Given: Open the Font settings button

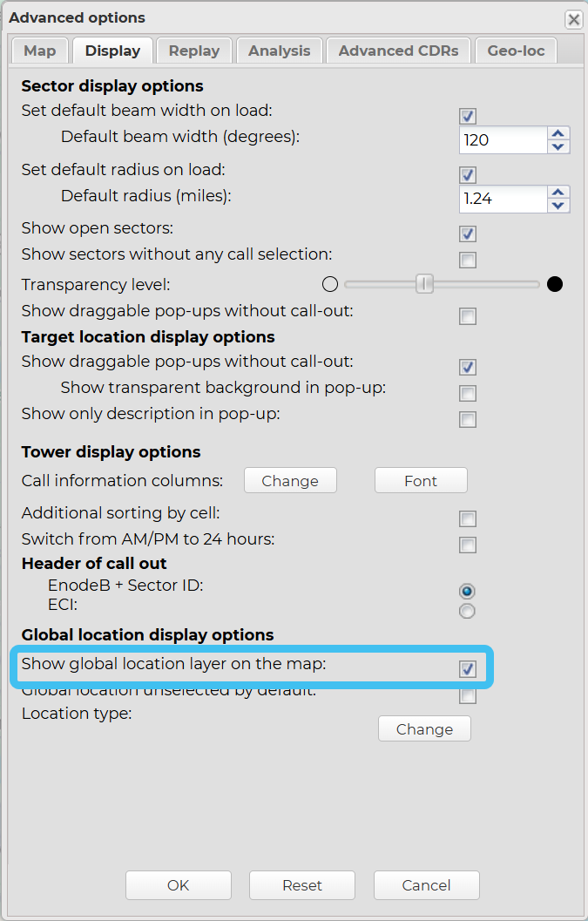Looking at the screenshot, I should click(x=421, y=481).
